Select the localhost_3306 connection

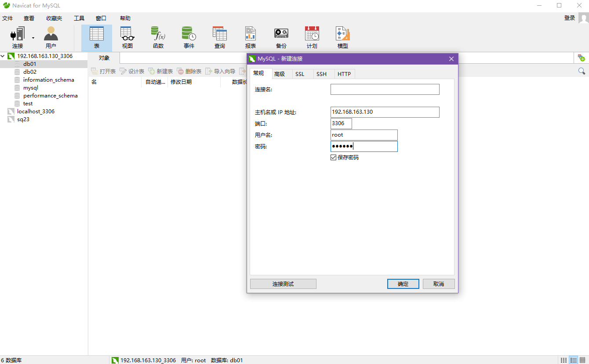36,112
